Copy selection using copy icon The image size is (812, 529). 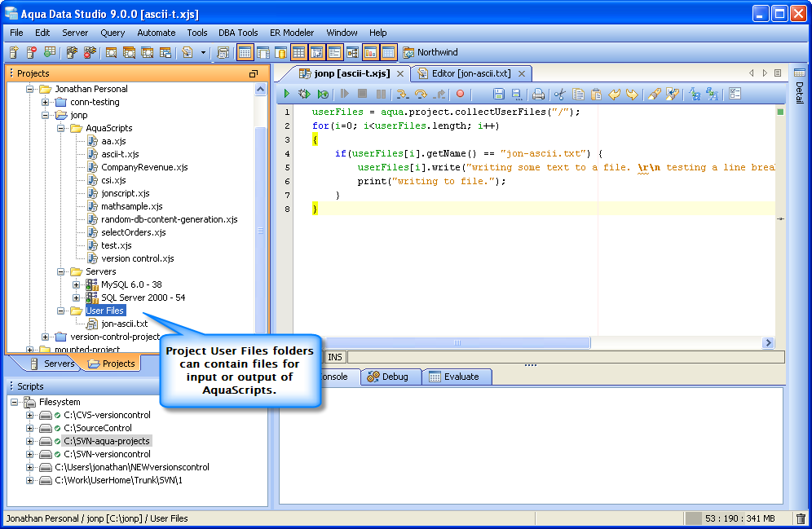(x=578, y=94)
